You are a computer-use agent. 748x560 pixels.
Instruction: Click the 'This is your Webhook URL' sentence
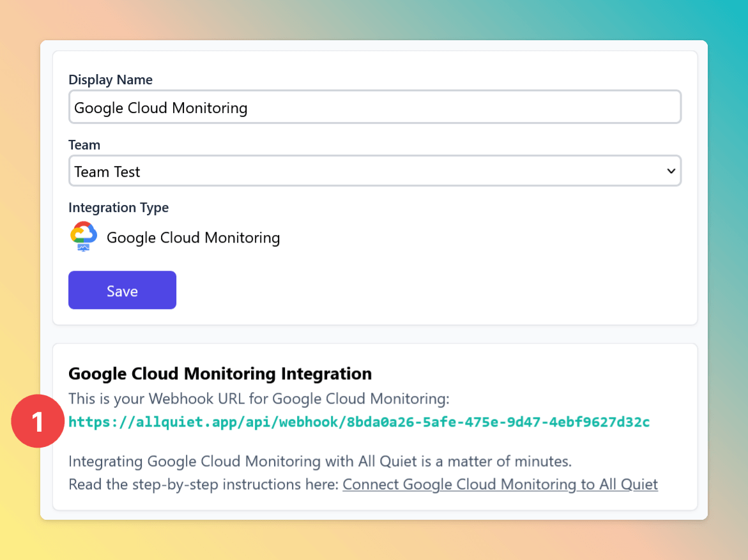pos(259,399)
